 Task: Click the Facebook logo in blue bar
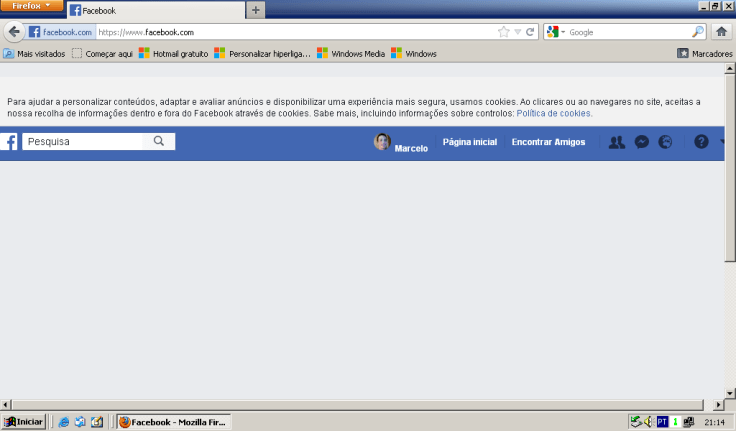pos(9,142)
